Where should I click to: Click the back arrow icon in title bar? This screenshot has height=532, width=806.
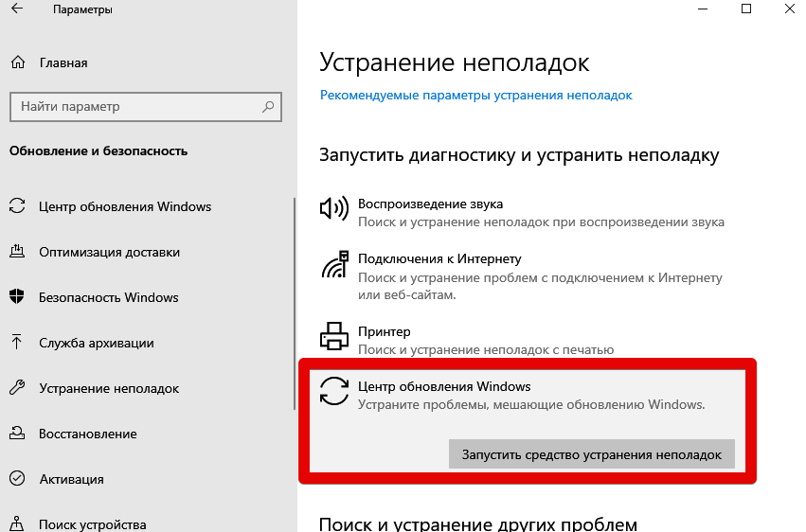point(17,9)
